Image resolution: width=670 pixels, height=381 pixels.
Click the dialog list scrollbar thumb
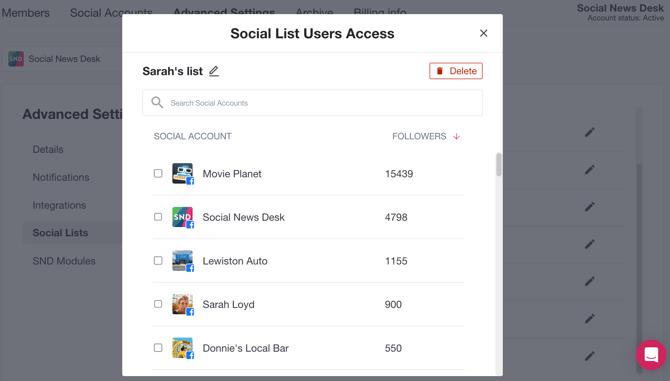click(x=499, y=164)
